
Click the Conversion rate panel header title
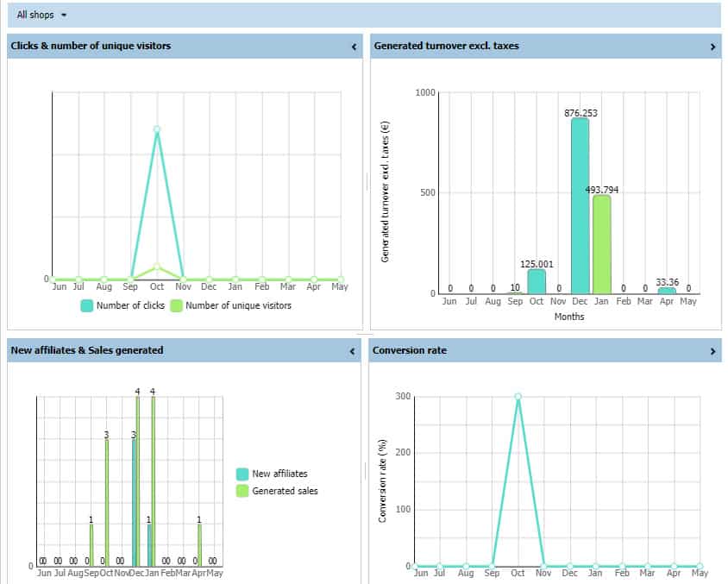(410, 350)
